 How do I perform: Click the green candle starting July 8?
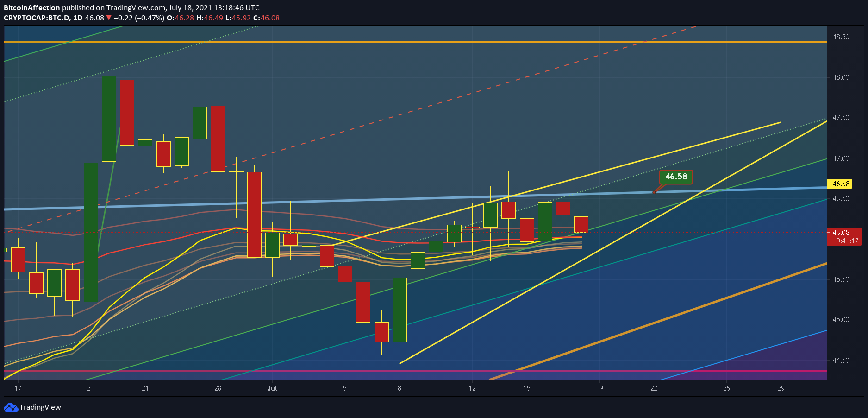click(x=400, y=310)
